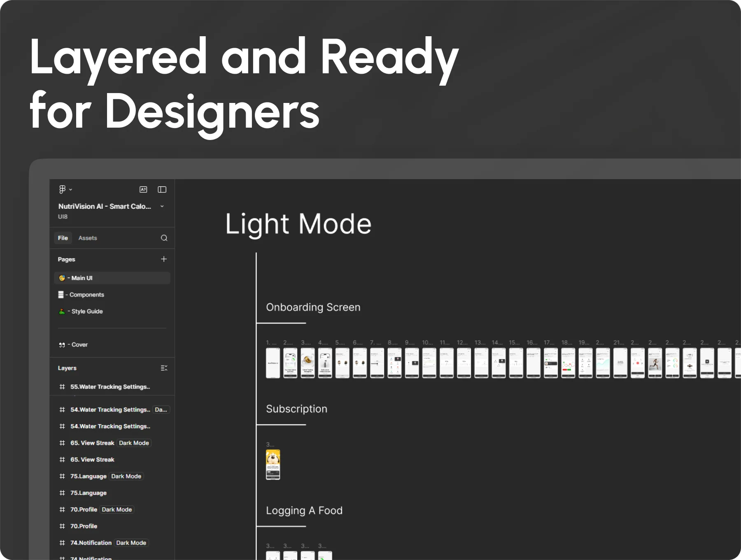
Task: Click the 'Dark Mode' tag on 70.Profile
Action: 117,510
